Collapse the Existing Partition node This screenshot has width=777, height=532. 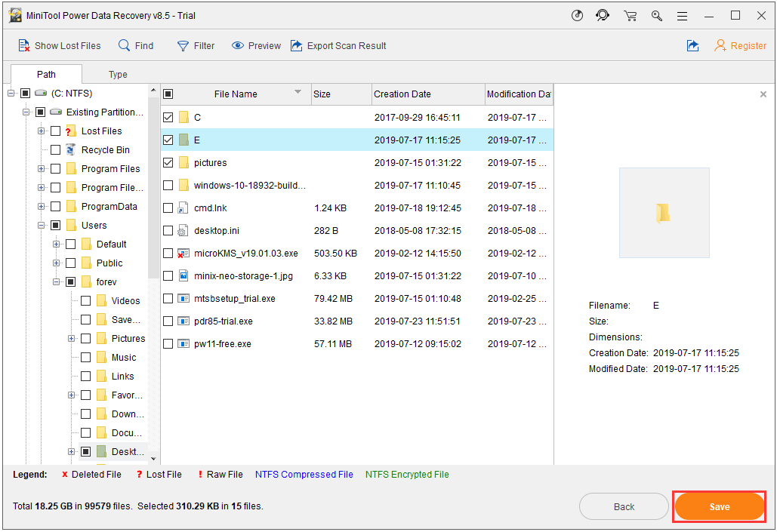pos(26,112)
